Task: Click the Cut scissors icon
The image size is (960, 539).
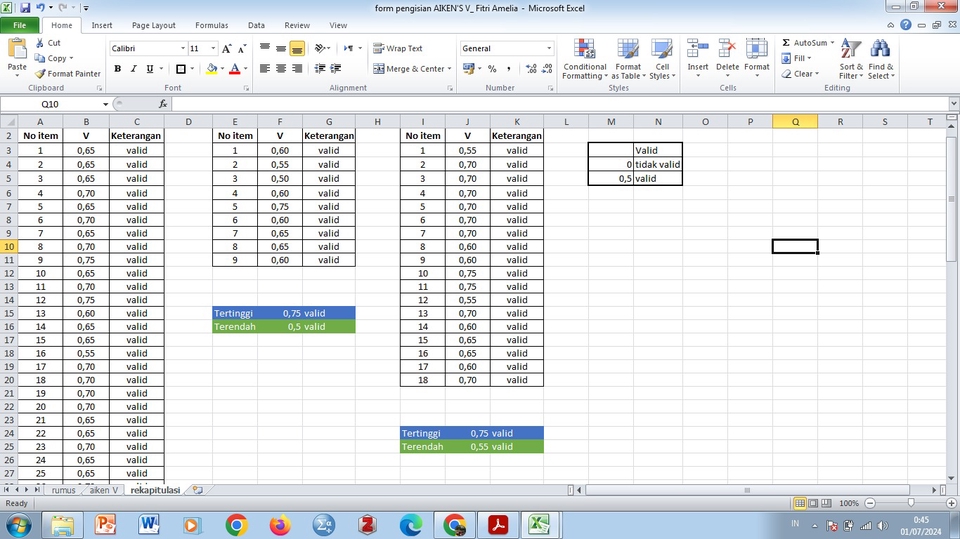Action: [40, 43]
